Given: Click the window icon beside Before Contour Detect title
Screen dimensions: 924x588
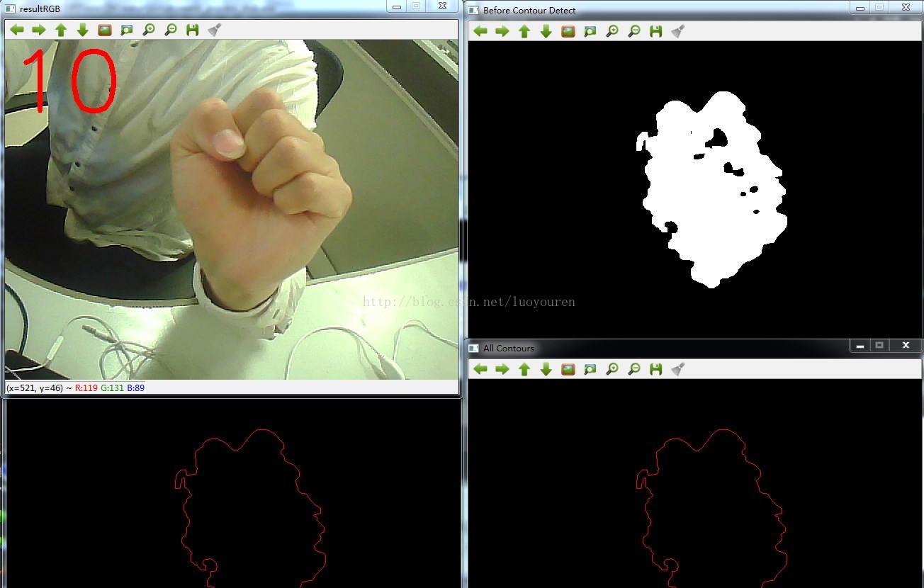Looking at the screenshot, I should (x=474, y=11).
